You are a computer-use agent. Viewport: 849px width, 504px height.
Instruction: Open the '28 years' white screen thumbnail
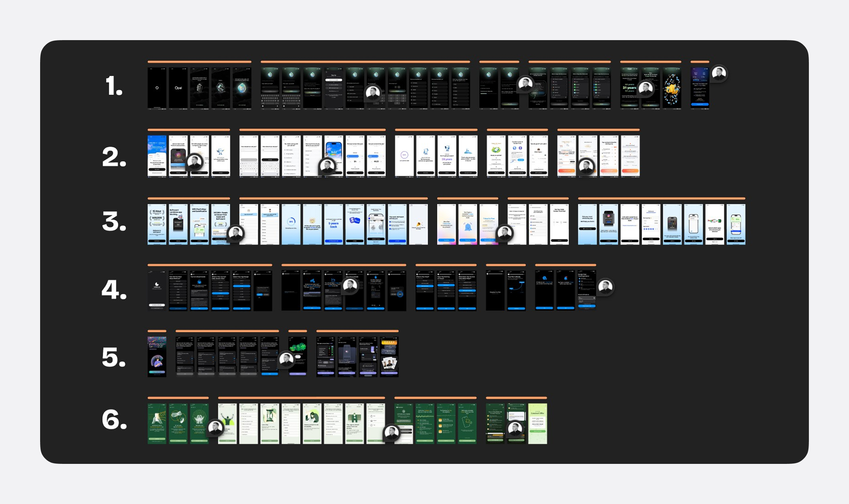pos(447,156)
